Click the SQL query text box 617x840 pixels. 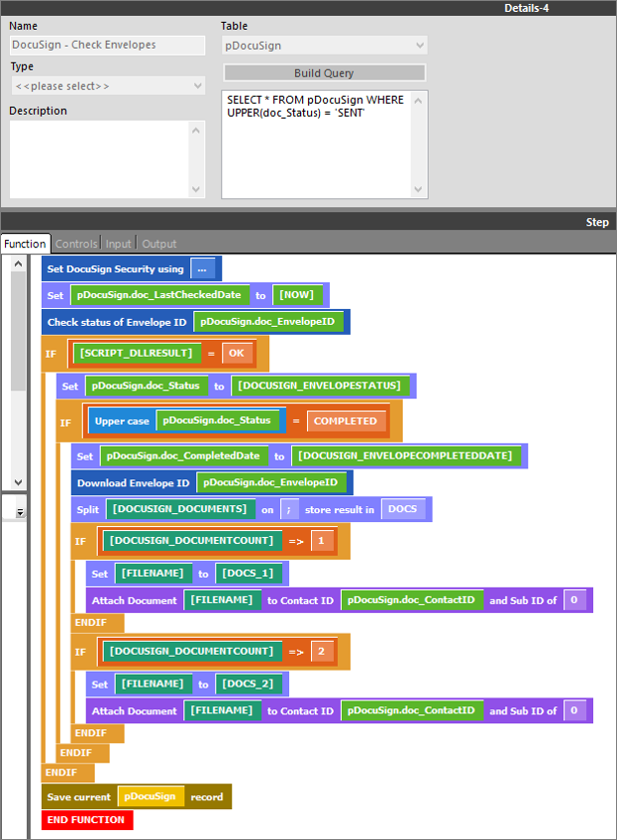[316, 144]
